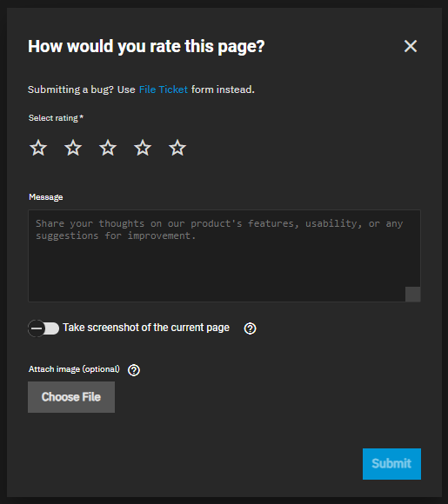Click the 'Attach image (optional)' label

(74, 369)
